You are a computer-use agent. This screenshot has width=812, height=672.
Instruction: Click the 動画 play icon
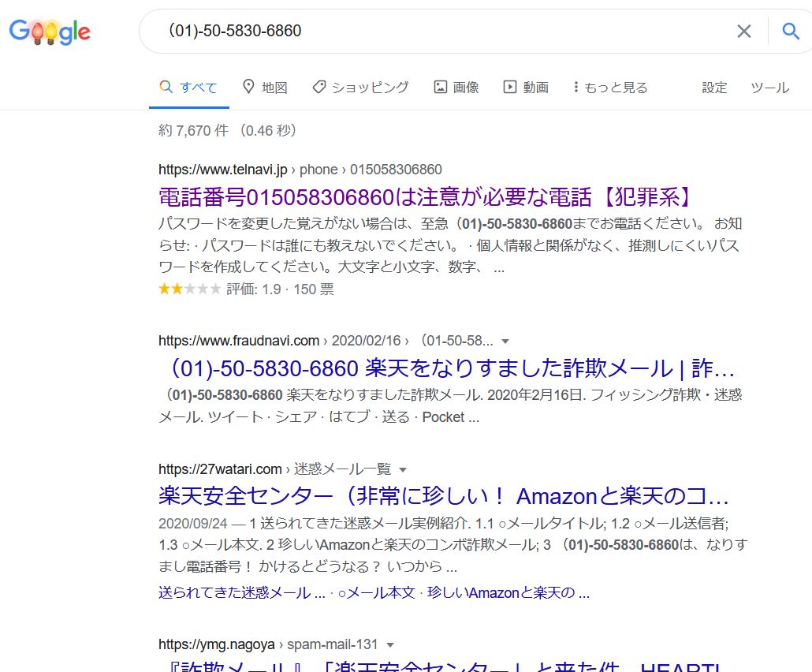pos(510,87)
